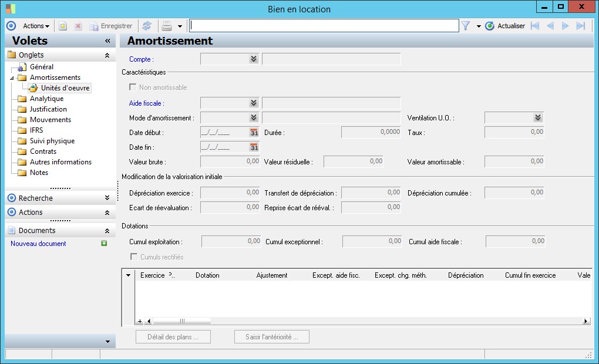Image resolution: width=599 pixels, height=364 pixels.
Task: Click the new record icon in toolbar
Action: click(x=63, y=26)
